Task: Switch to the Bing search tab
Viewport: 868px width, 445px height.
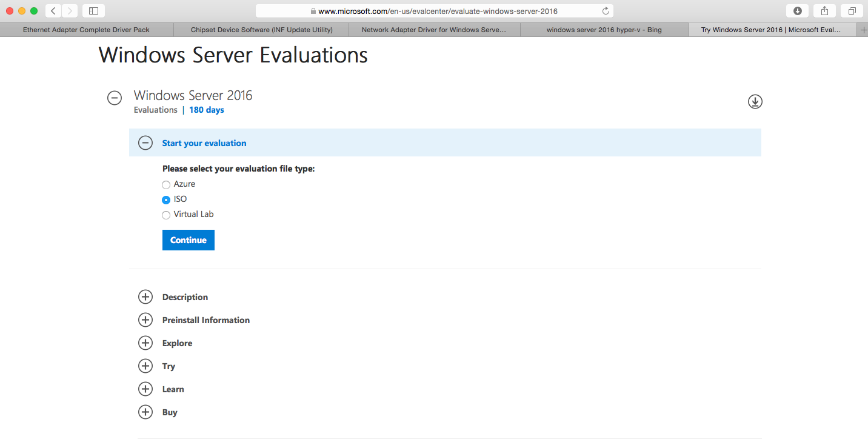Action: pyautogui.click(x=604, y=30)
